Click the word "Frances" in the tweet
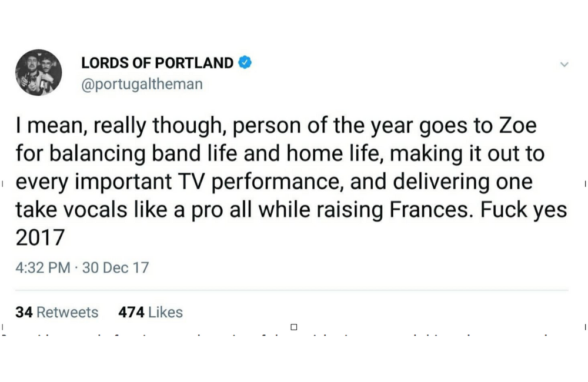Viewport: 588px width, 382px height. (429, 210)
